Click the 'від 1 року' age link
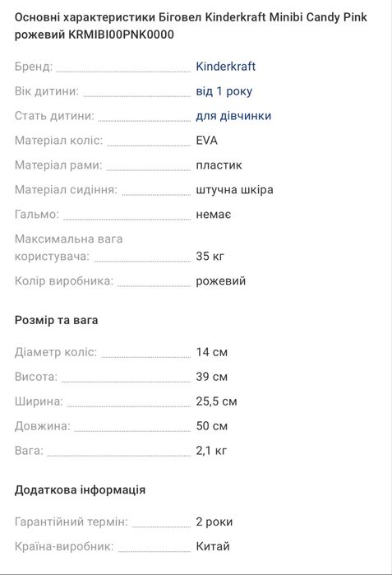This screenshot has width=392, height=575. click(x=224, y=91)
